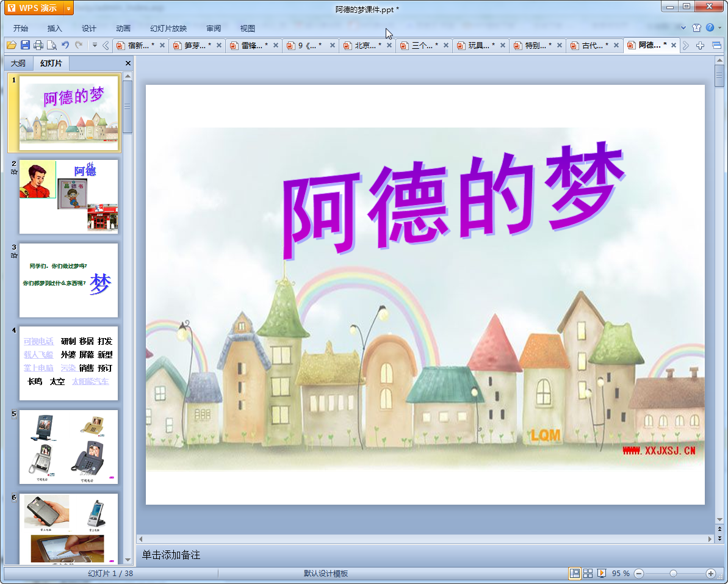Open the WPS 演示 application menu dropdown

(x=68, y=9)
